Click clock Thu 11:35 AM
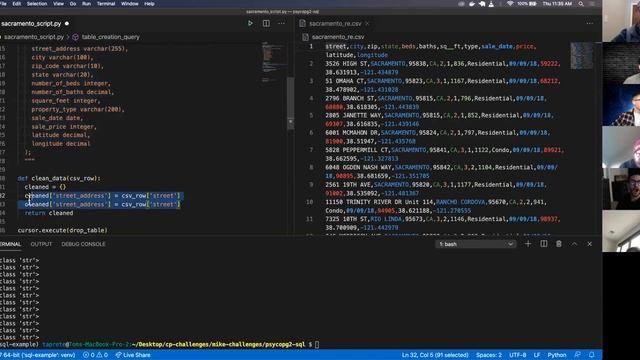The height and width of the screenshot is (360, 640). click(x=557, y=4)
